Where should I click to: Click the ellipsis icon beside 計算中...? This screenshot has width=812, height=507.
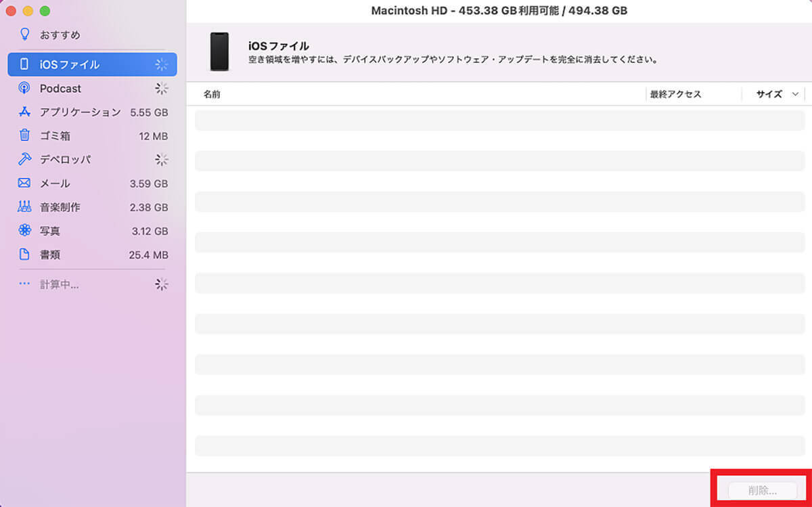[x=24, y=284]
